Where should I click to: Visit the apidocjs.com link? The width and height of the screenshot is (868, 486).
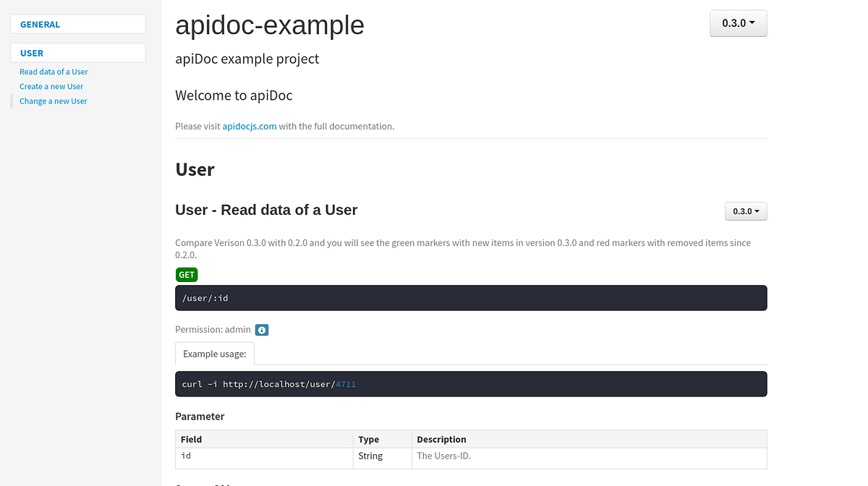coord(249,126)
